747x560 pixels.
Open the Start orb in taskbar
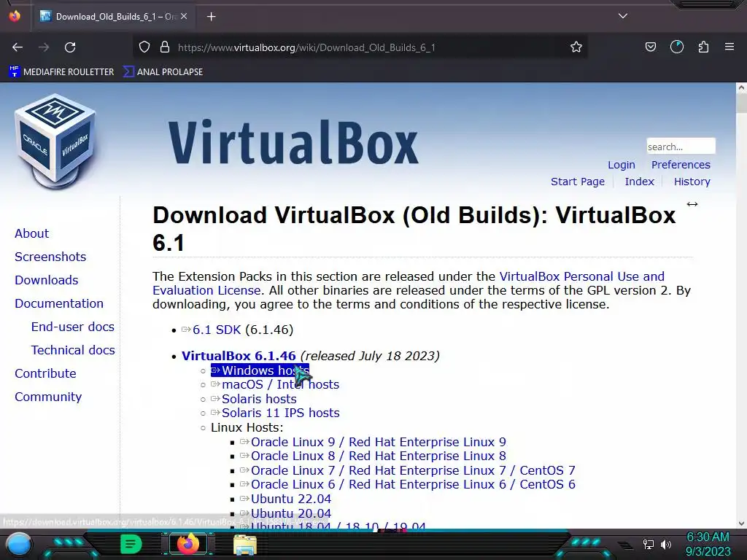click(19, 544)
